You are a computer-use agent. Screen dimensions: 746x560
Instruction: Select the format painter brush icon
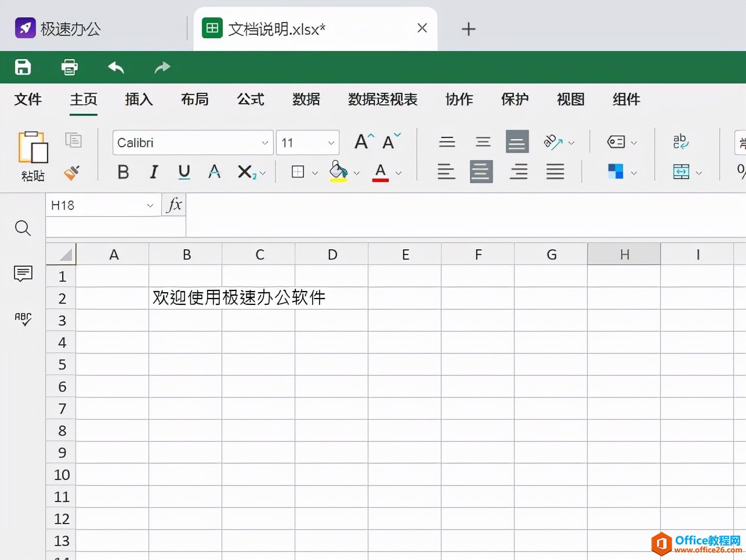click(x=72, y=172)
